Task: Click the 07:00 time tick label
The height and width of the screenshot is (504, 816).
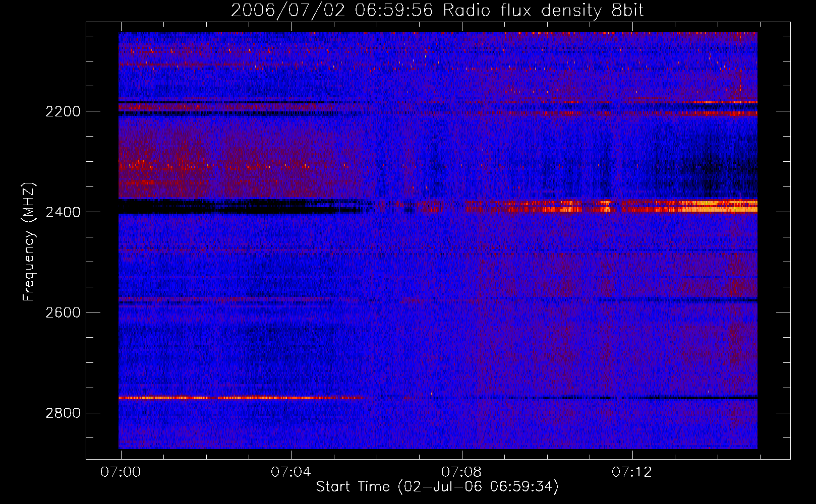Action: [x=121, y=472]
